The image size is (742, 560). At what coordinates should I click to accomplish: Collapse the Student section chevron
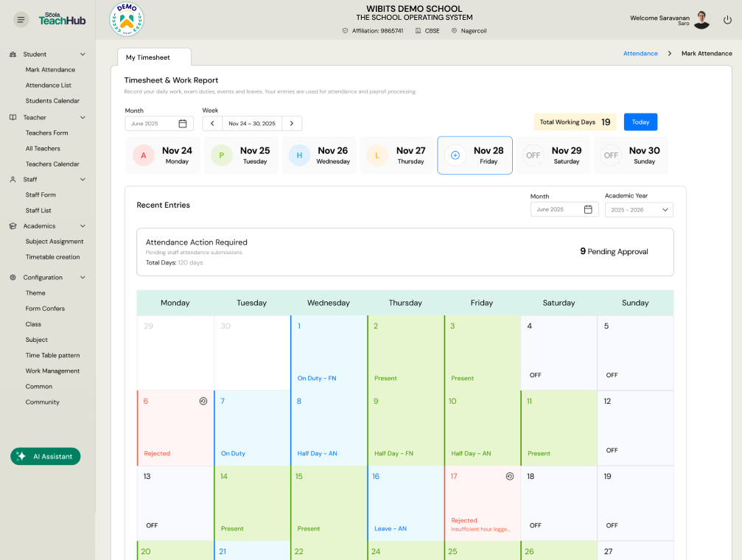pos(82,55)
